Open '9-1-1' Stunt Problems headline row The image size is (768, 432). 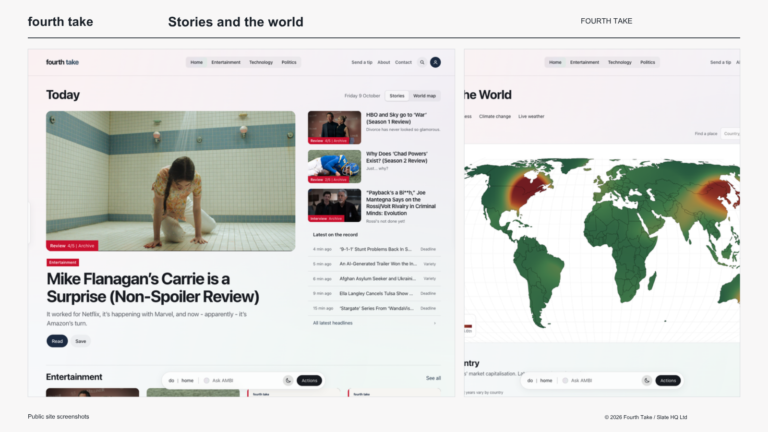pyautogui.click(x=375, y=249)
